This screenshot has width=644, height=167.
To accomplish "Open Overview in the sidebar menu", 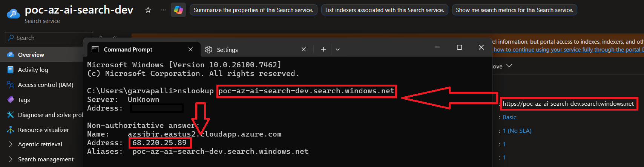I will (31, 55).
